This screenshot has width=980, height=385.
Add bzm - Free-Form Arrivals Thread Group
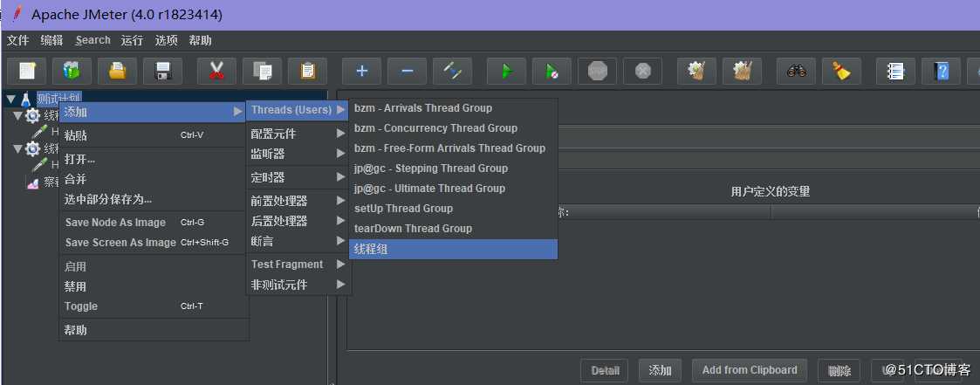click(453, 148)
